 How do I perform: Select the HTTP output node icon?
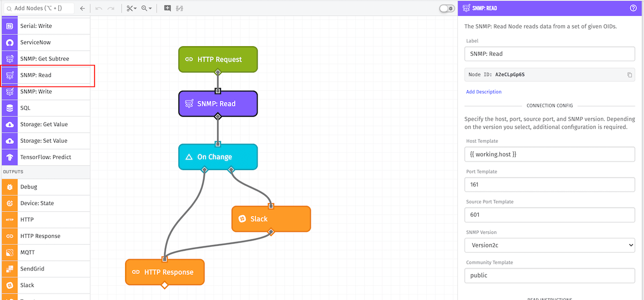coord(9,219)
